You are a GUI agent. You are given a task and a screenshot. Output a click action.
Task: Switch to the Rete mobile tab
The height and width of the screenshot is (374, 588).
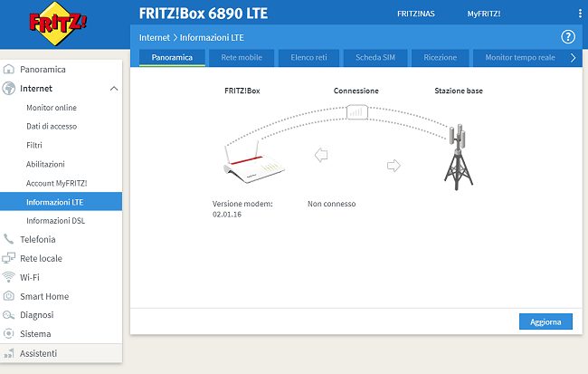pyautogui.click(x=242, y=57)
